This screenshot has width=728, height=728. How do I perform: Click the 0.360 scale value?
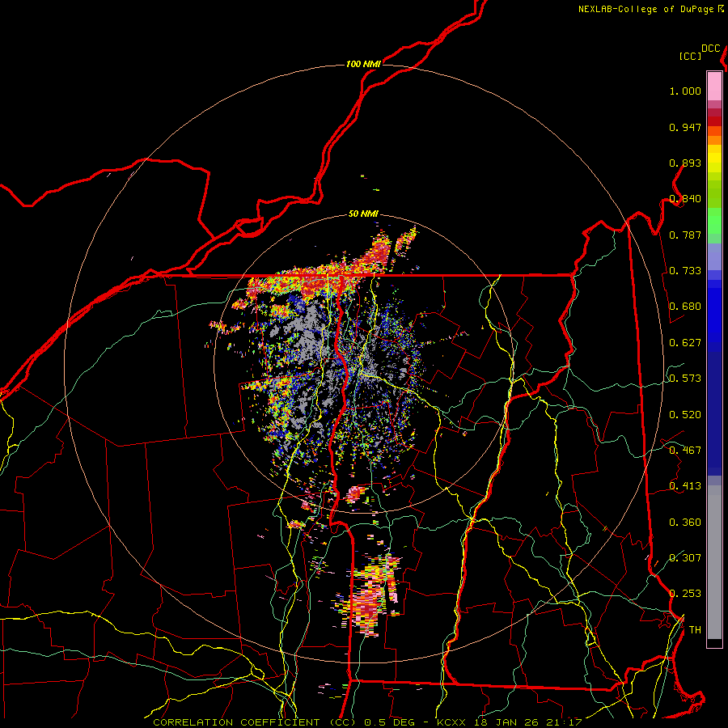(685, 523)
